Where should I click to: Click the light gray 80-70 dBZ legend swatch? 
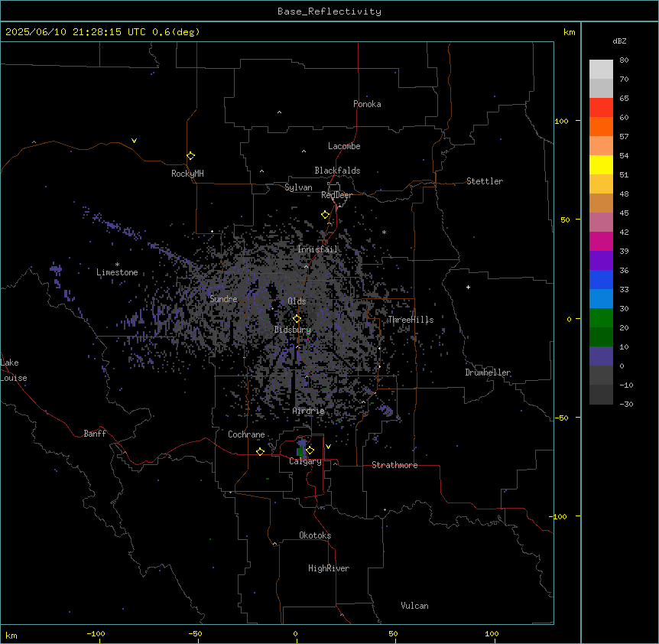[x=601, y=70]
